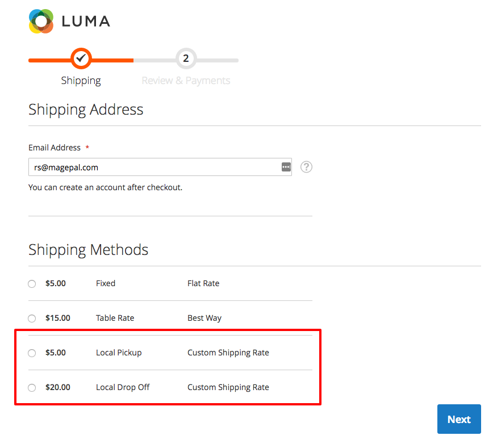This screenshot has height=448, width=497.
Task: Select the $5.00 Fixed Flat Rate radio button
Action: click(32, 284)
